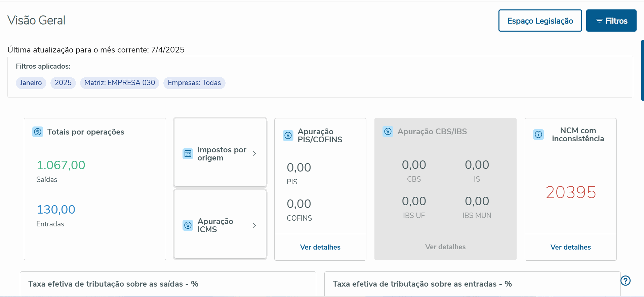Select the Janeiro filter chip
This screenshot has height=297, width=644.
31,83
